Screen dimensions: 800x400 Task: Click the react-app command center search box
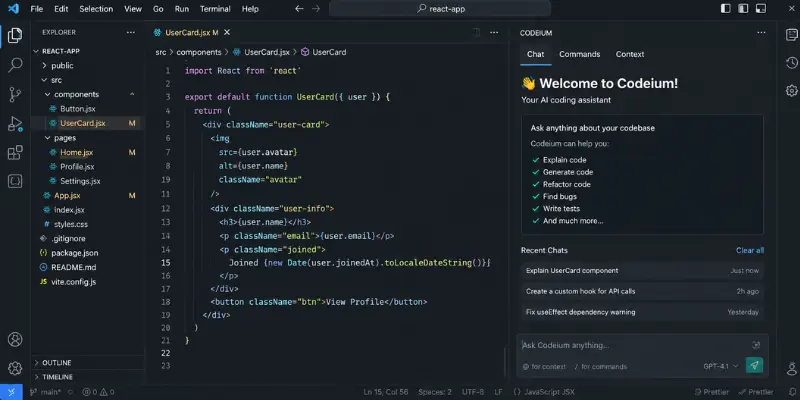pos(440,9)
